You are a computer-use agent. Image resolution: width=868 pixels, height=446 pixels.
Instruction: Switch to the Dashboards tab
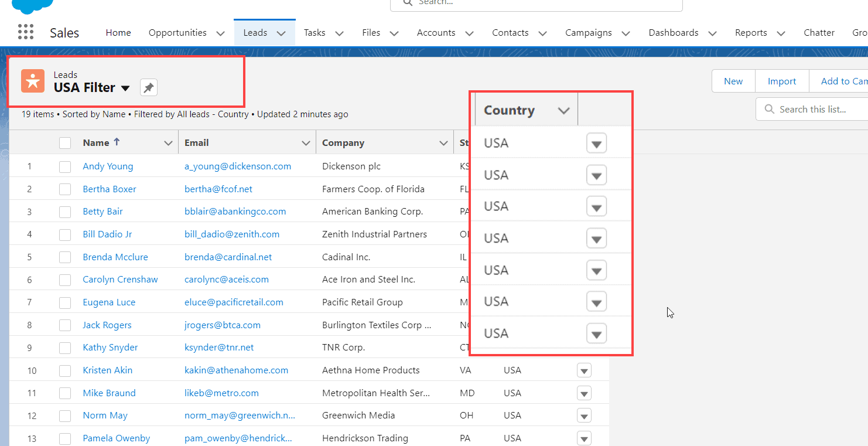[674, 33]
